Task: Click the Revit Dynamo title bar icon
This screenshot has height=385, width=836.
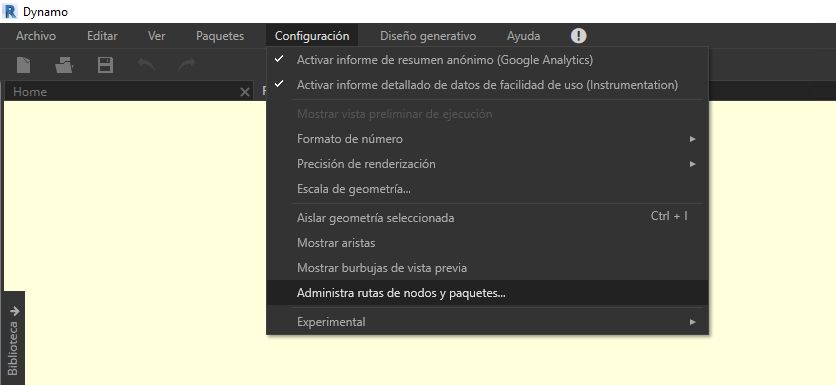Action: click(9, 11)
